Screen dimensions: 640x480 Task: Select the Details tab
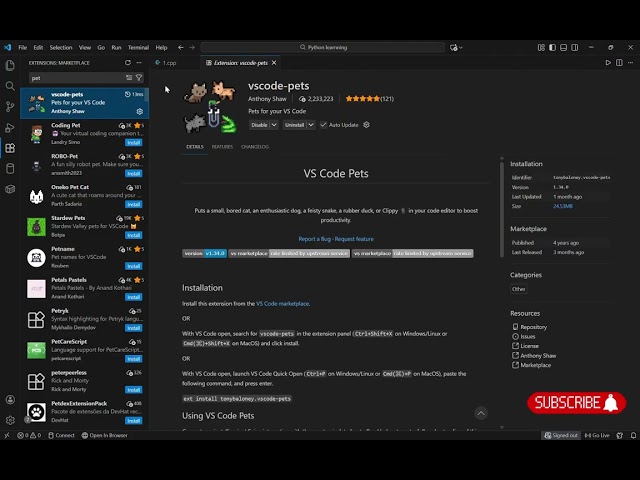(195, 147)
